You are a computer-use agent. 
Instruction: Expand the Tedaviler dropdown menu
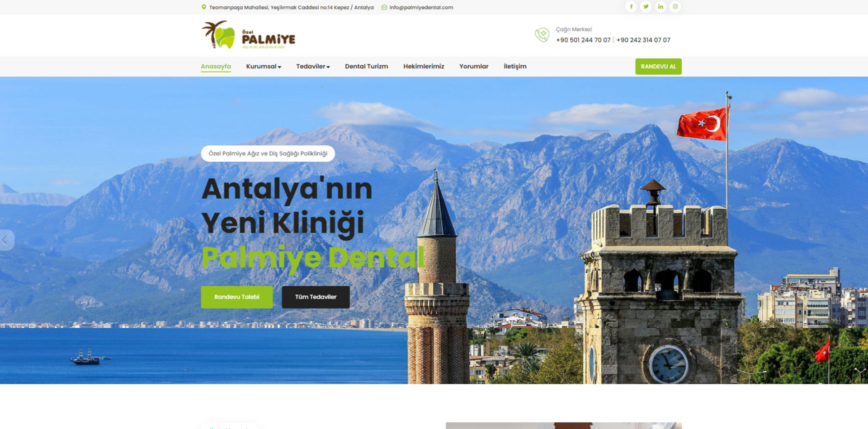click(312, 66)
